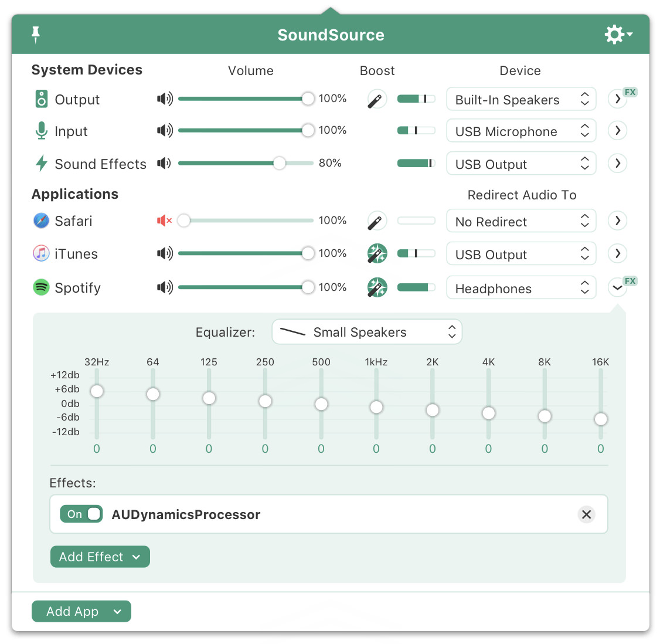Click the Sound Effects volume slider handle

coord(279,163)
